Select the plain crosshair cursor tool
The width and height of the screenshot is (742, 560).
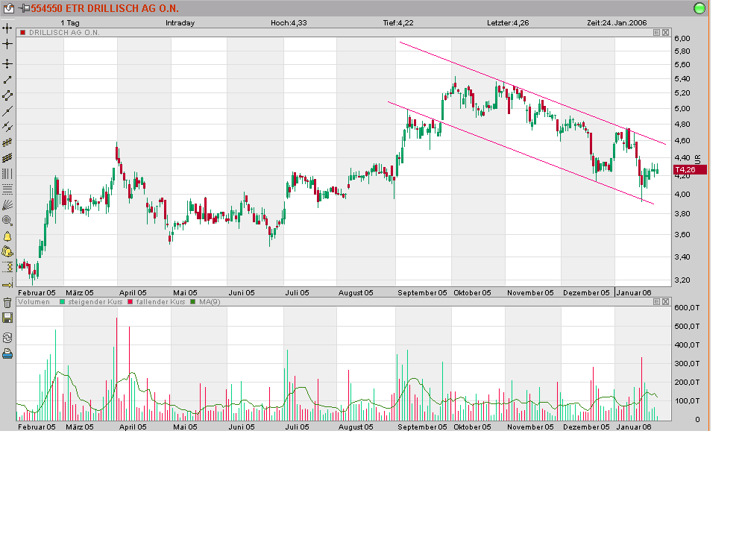tap(7, 44)
